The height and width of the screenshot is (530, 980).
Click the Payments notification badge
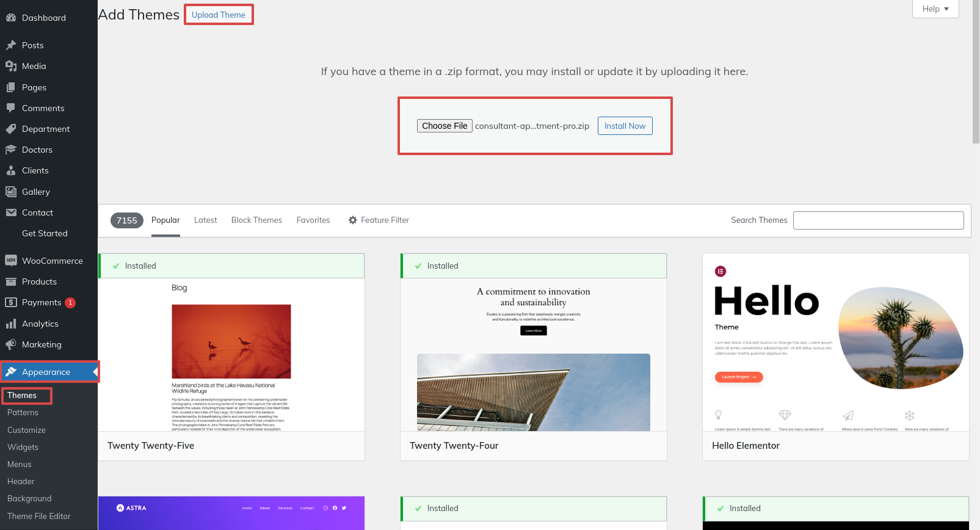pyautogui.click(x=70, y=302)
